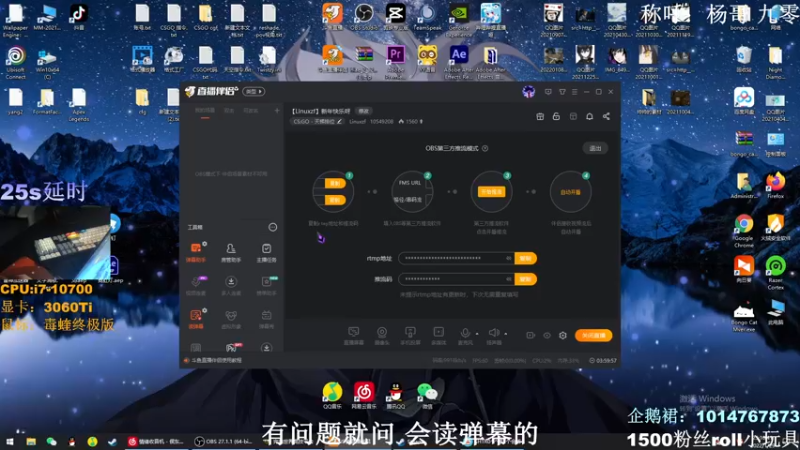
Task: Click the CSGO - 天梯排位 category label
Action: pos(314,121)
